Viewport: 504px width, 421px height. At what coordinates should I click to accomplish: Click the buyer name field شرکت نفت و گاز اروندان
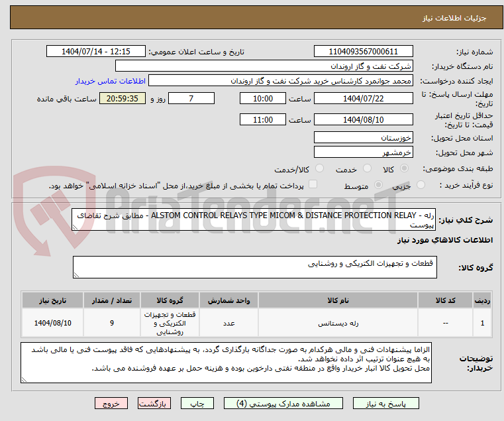pos(264,66)
